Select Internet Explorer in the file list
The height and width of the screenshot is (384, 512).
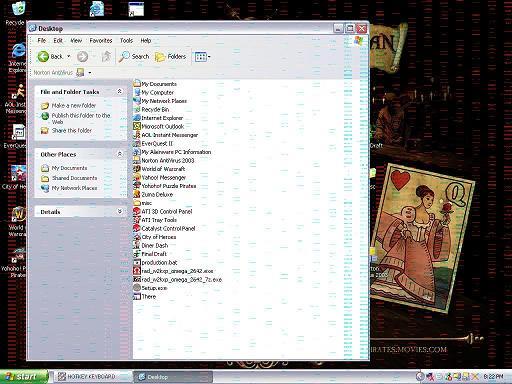(158, 118)
